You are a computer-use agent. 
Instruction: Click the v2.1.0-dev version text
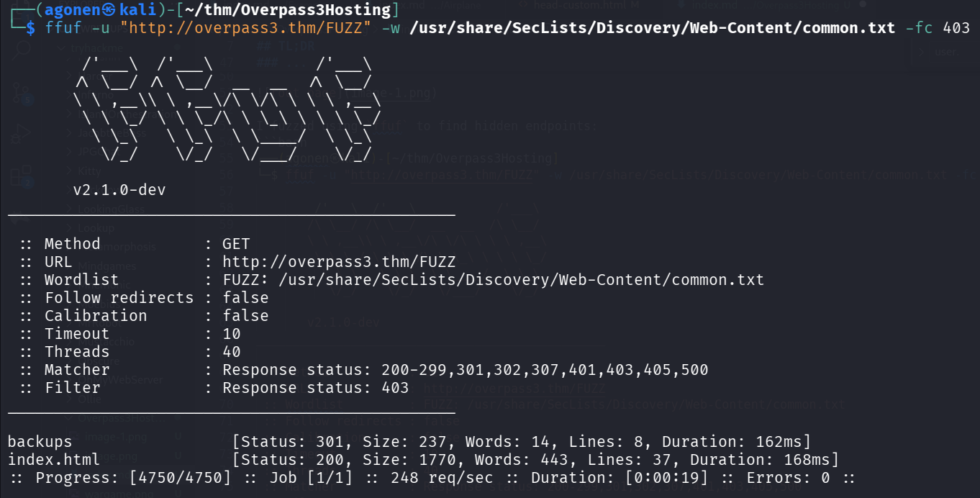pos(119,190)
